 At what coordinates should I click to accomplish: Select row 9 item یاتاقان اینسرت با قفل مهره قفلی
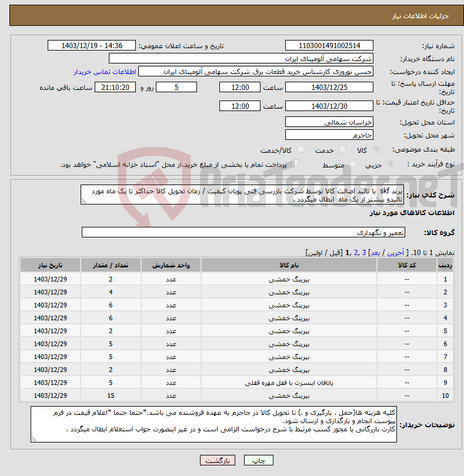(x=289, y=383)
